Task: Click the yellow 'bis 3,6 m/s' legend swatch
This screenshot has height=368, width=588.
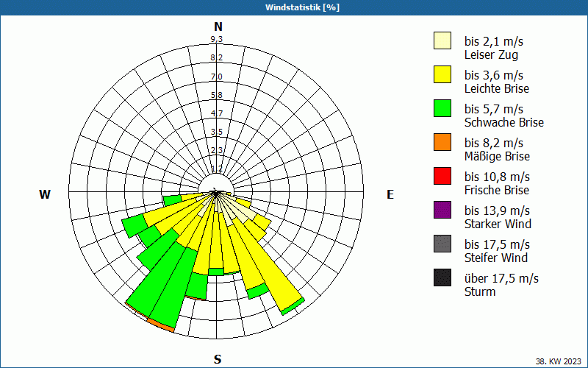Action: (x=442, y=74)
